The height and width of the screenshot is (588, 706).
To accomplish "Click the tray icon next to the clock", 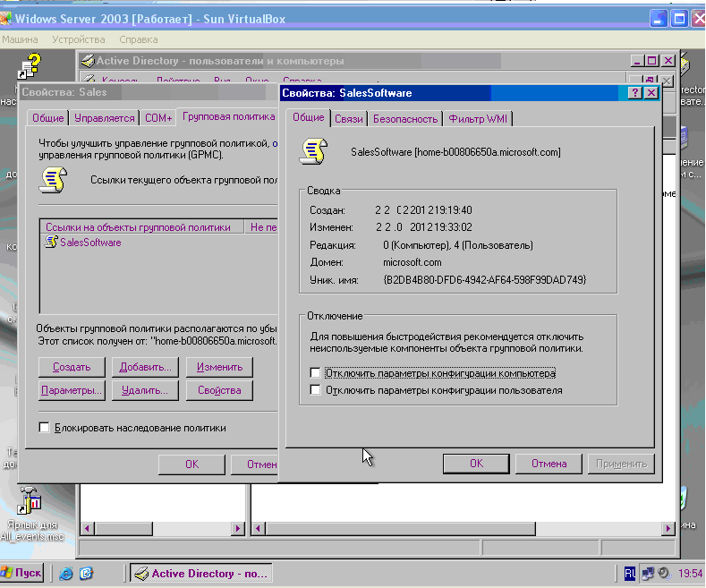I will point(664,573).
